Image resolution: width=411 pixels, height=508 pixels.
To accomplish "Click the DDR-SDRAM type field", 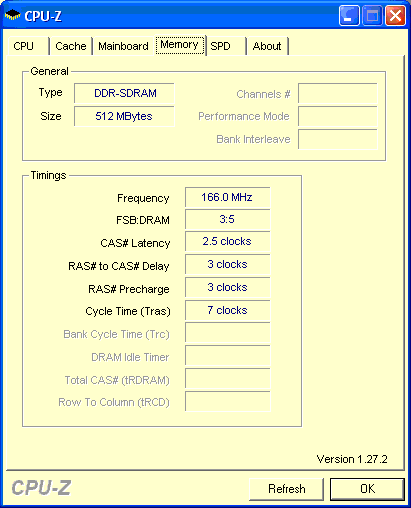I will (x=124, y=93).
